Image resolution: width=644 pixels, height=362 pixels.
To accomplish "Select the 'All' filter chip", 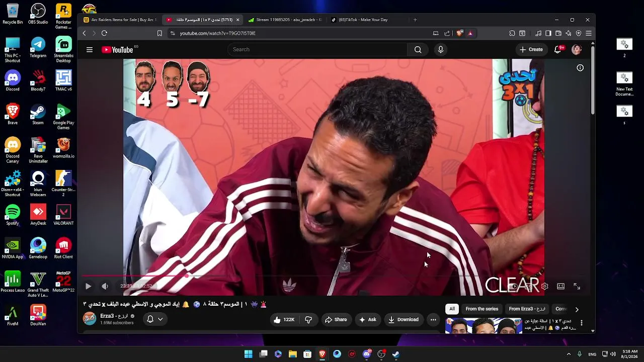I will (x=452, y=309).
